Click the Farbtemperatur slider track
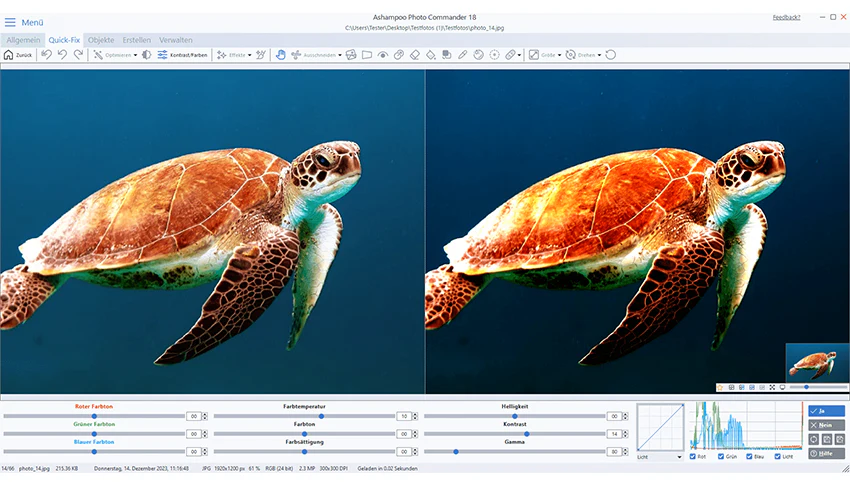 [304, 416]
